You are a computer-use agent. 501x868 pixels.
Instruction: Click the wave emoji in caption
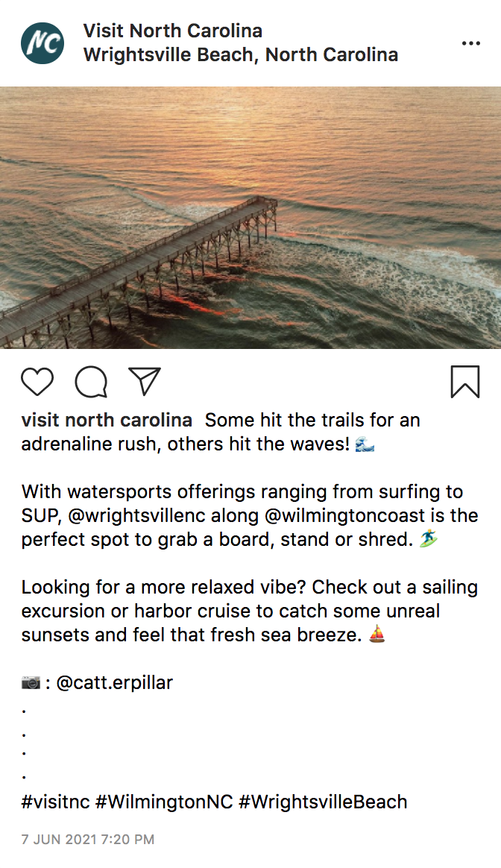click(365, 445)
